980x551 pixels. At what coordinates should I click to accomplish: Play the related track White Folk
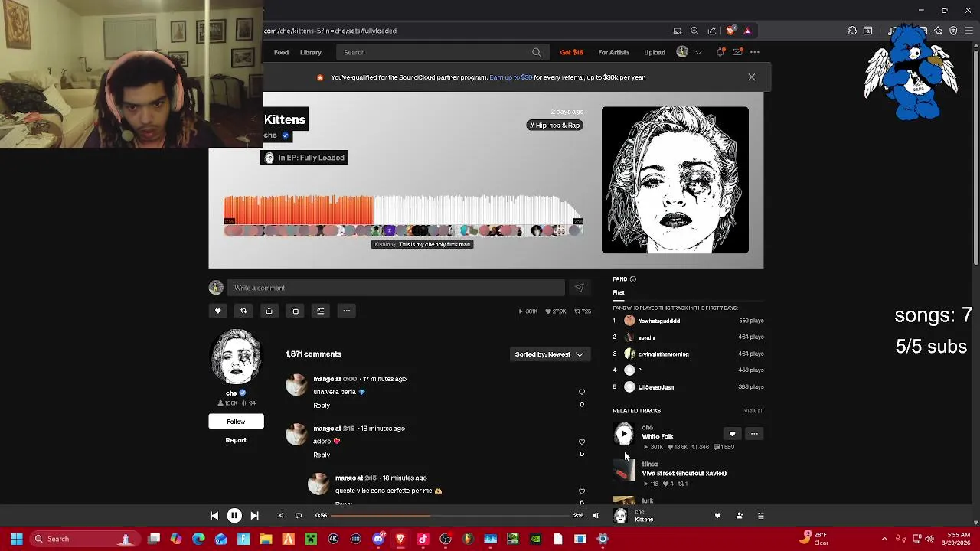[x=624, y=435]
